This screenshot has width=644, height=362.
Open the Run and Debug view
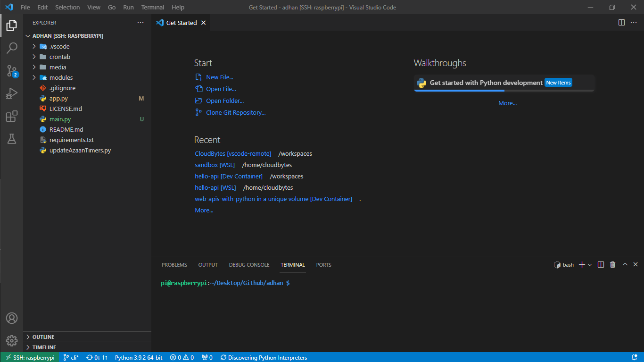click(x=11, y=93)
